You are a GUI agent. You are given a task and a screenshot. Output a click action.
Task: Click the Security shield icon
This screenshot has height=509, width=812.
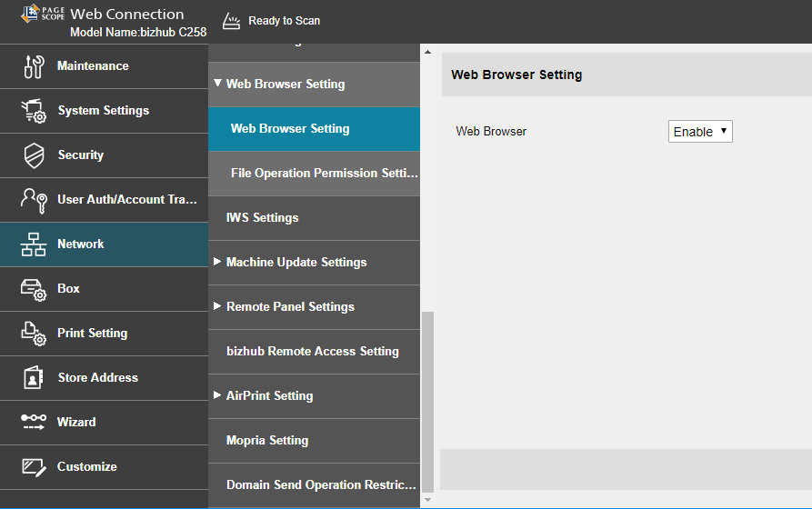point(34,155)
